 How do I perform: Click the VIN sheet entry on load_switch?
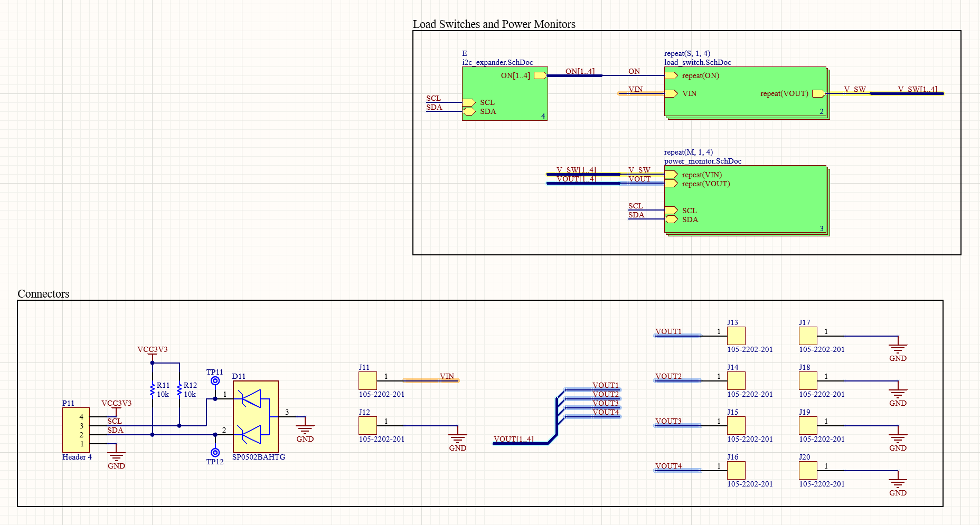671,93
